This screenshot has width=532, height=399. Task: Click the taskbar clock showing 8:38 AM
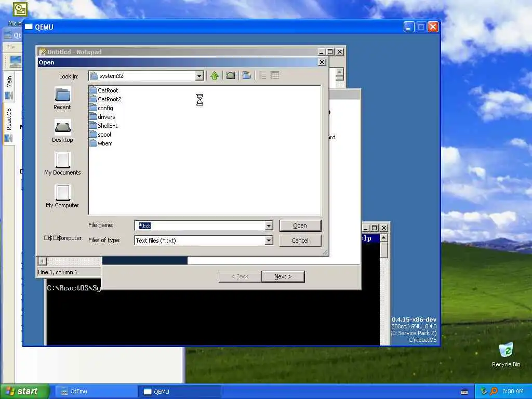pyautogui.click(x=513, y=391)
